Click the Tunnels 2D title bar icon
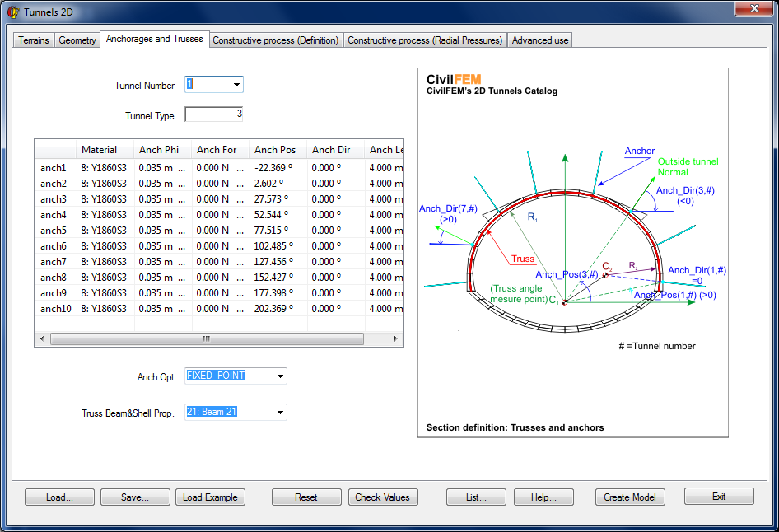This screenshot has height=532, width=779. [12, 12]
